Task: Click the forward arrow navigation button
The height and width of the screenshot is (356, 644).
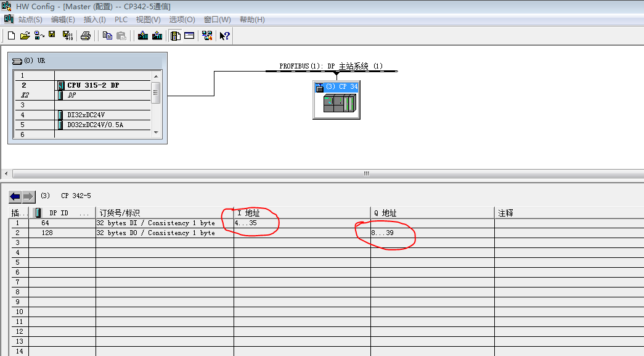Action: [28, 197]
